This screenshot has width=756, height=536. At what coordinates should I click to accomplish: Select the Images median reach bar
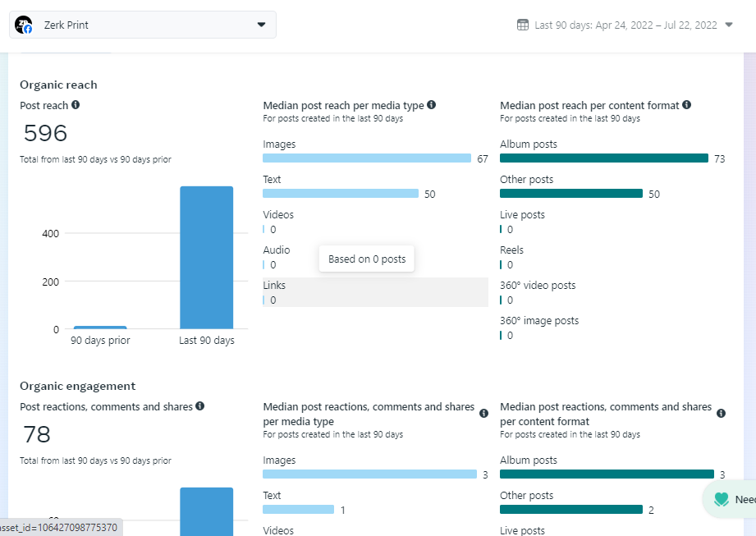pyautogui.click(x=367, y=158)
